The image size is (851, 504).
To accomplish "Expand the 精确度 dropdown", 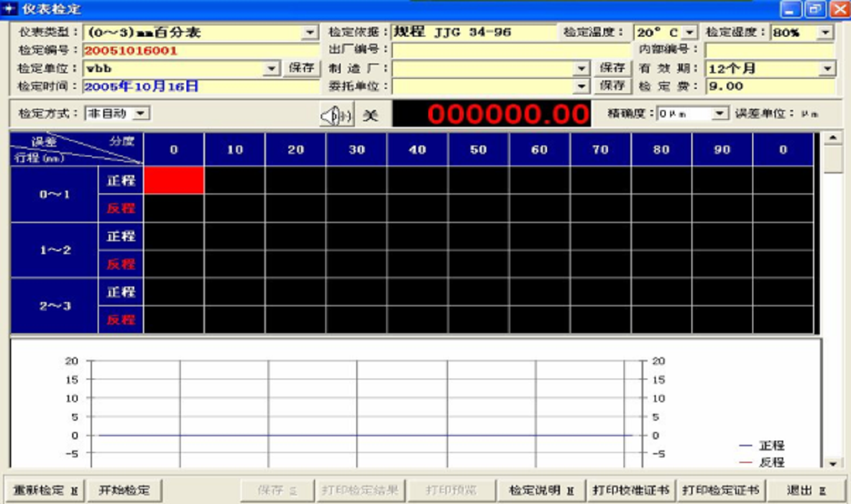I will pos(720,113).
